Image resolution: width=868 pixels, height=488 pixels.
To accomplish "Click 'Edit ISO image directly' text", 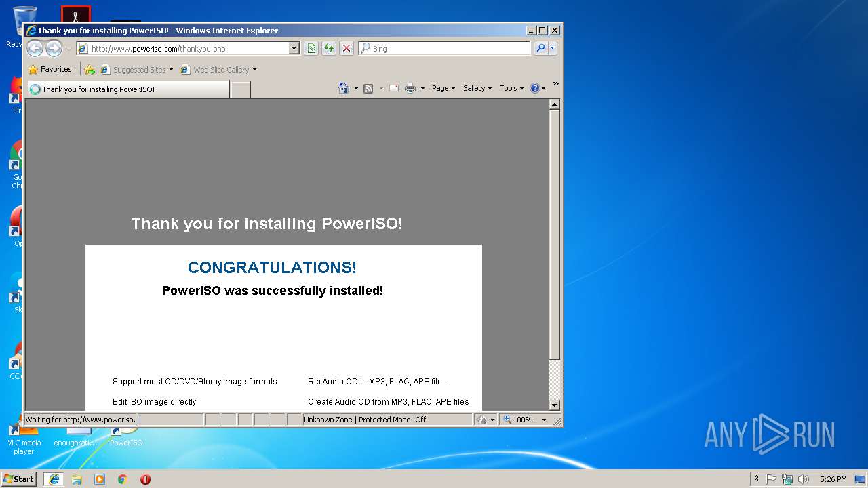I will point(155,402).
